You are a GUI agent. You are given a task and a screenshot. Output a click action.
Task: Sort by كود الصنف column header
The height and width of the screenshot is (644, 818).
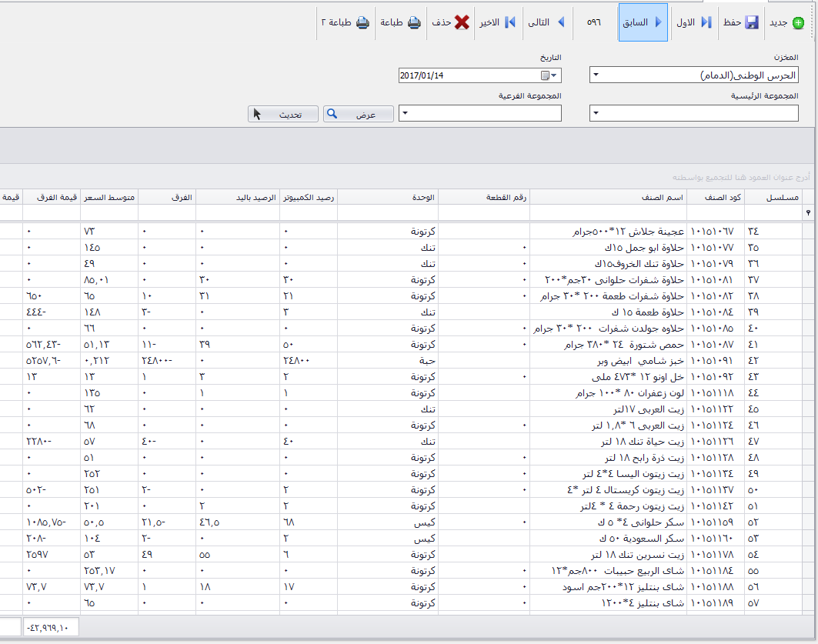tap(715, 198)
